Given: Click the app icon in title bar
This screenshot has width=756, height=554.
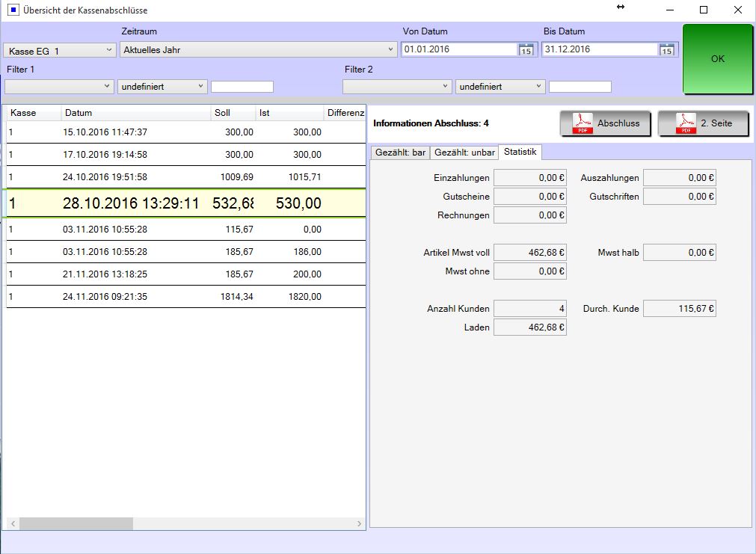Looking at the screenshot, I should click(x=13, y=10).
